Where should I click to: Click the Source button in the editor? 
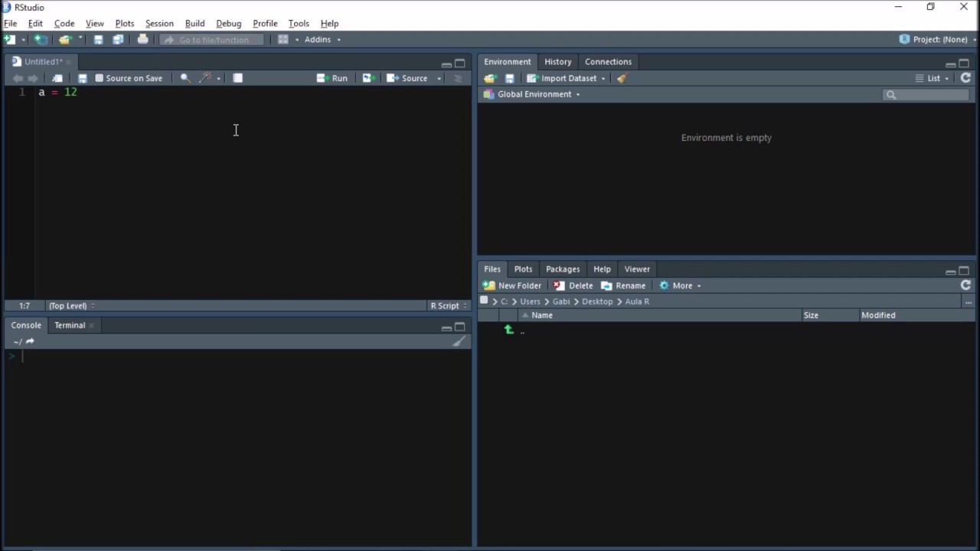(x=407, y=78)
